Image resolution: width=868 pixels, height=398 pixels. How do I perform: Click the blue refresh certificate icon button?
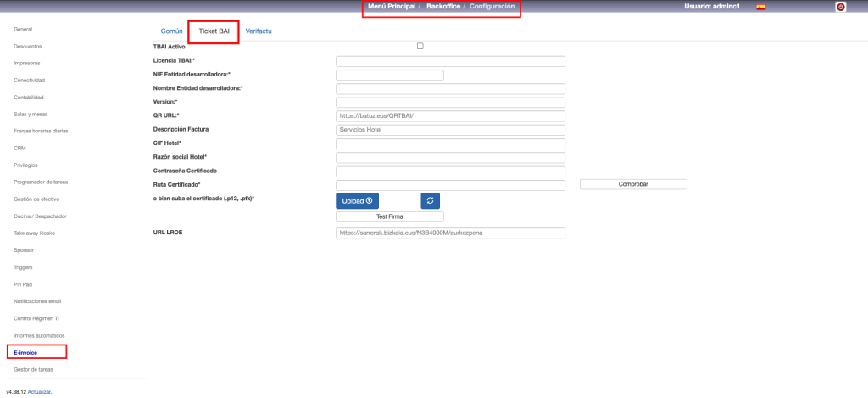(x=431, y=201)
